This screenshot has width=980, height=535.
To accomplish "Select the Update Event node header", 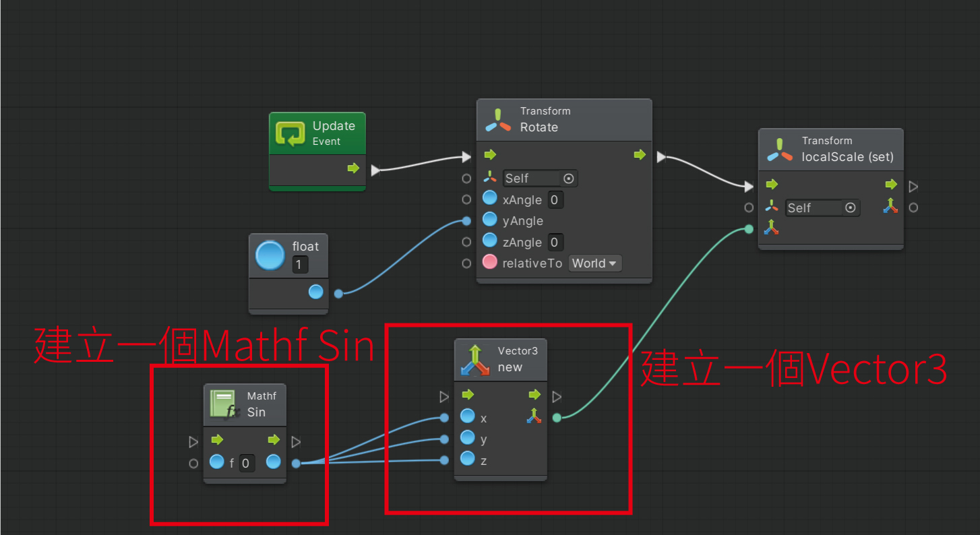I will pos(333,133).
